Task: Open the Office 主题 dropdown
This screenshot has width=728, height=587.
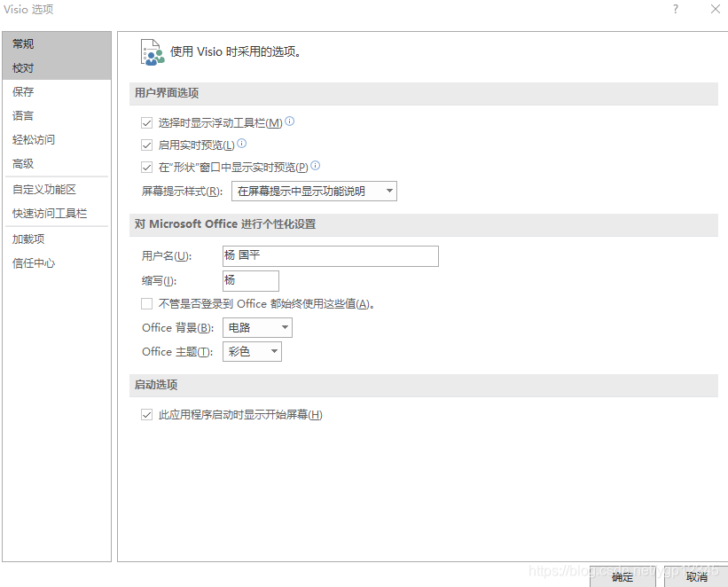Action: pyautogui.click(x=252, y=351)
